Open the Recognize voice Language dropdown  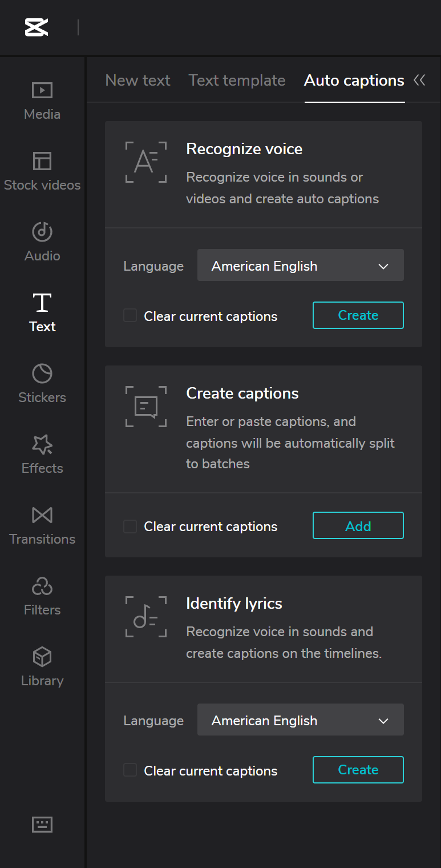tap(300, 266)
